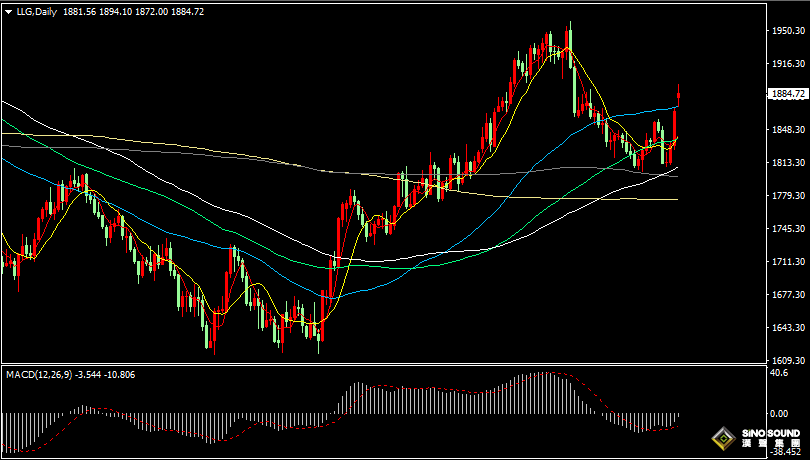The image size is (810, 460).
Task: Select the highest candlestick near the 1950 peak
Action: [x=570, y=44]
